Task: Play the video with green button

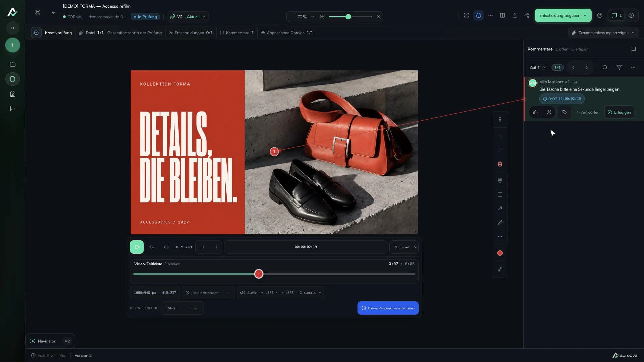Action: click(x=137, y=247)
